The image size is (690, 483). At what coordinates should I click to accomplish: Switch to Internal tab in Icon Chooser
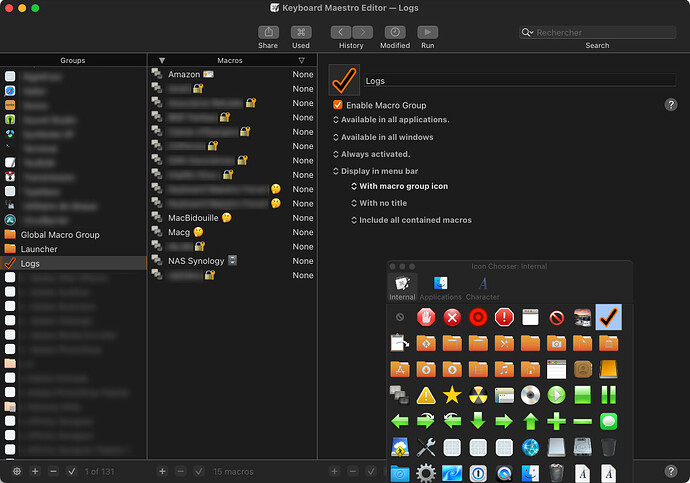(x=402, y=288)
